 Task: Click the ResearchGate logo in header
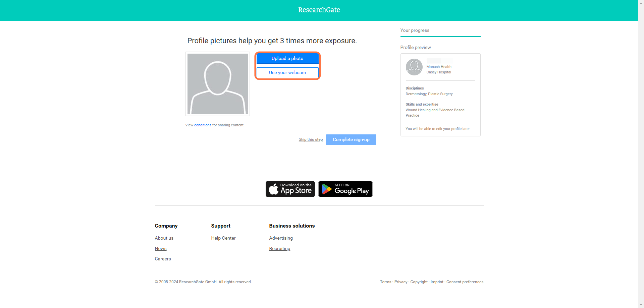point(319,10)
